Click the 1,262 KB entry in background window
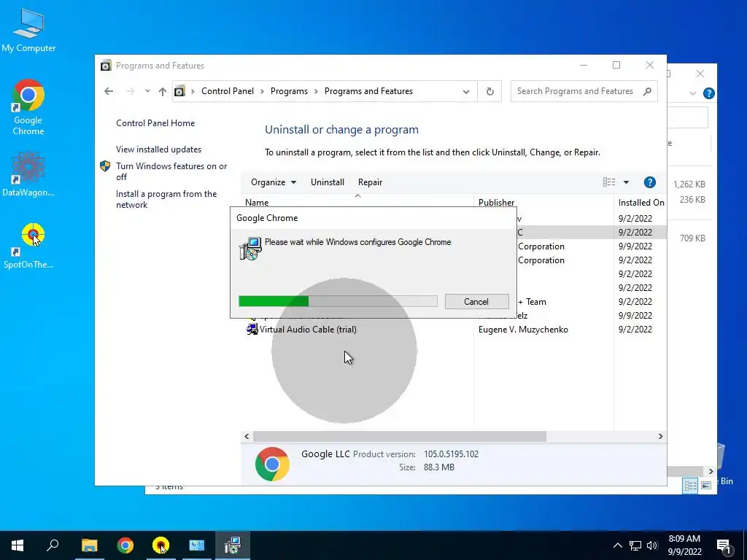The image size is (747, 560). pyautogui.click(x=689, y=184)
